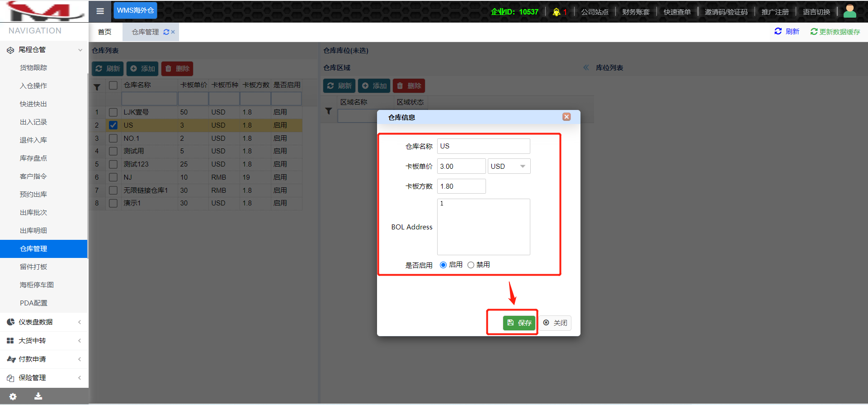Open 语言切换 in the top bar

click(816, 12)
